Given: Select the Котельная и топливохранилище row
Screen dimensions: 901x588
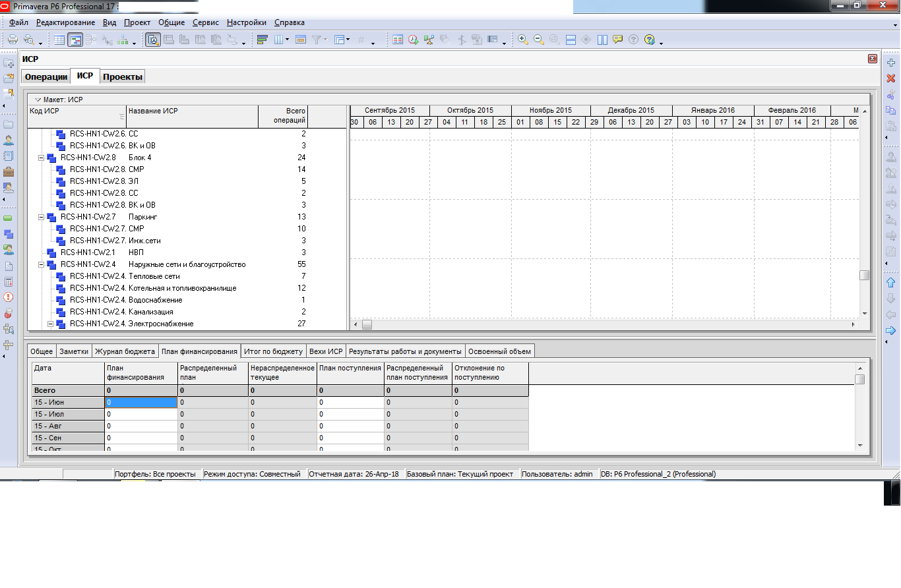Looking at the screenshot, I should click(187, 288).
